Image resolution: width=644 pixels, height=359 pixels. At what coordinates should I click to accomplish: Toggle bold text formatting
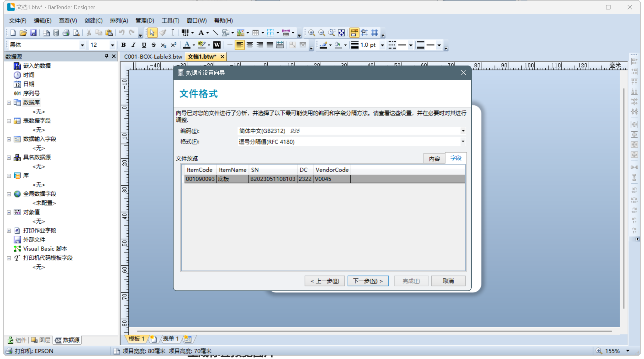(123, 45)
